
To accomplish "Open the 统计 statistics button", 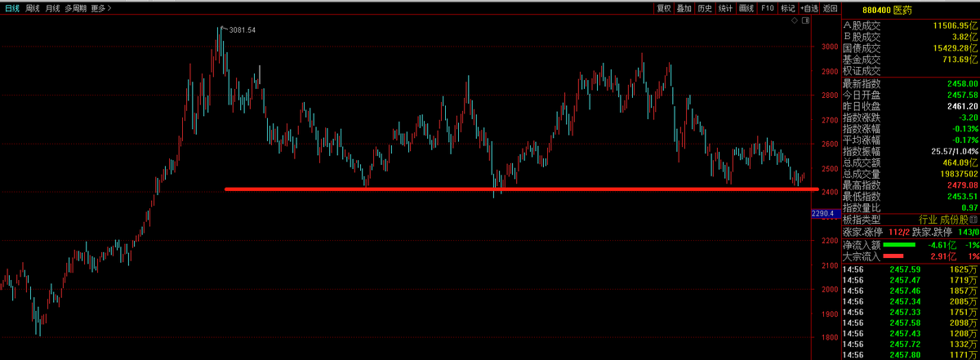I will 725,8.
